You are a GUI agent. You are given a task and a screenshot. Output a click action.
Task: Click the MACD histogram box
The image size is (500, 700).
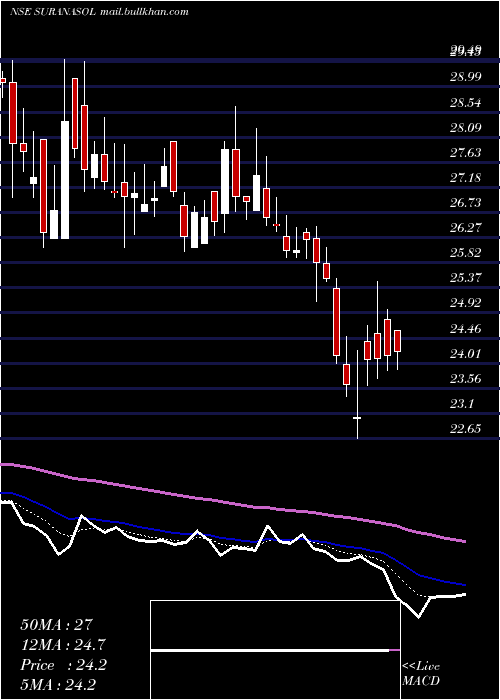[275, 650]
